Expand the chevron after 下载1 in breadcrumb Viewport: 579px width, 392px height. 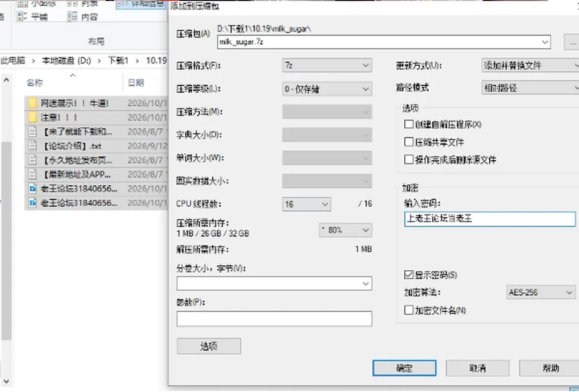point(138,60)
